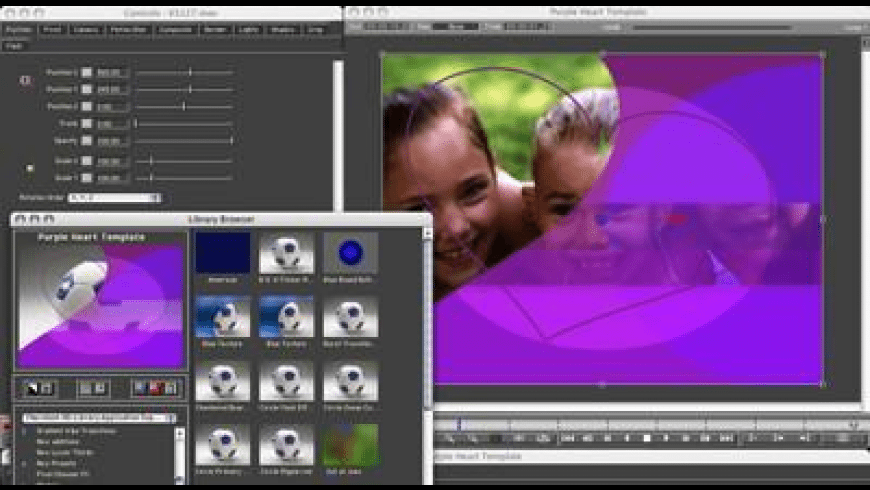Select the dark navy solid thumbnail in Library Browser
This screenshot has width=870, height=490.
pyautogui.click(x=222, y=253)
